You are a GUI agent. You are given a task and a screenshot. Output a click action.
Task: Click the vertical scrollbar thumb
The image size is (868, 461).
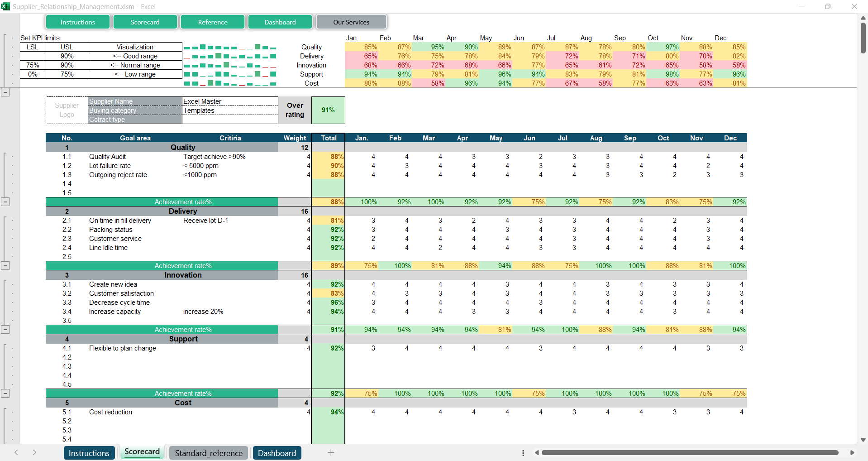pos(863,38)
